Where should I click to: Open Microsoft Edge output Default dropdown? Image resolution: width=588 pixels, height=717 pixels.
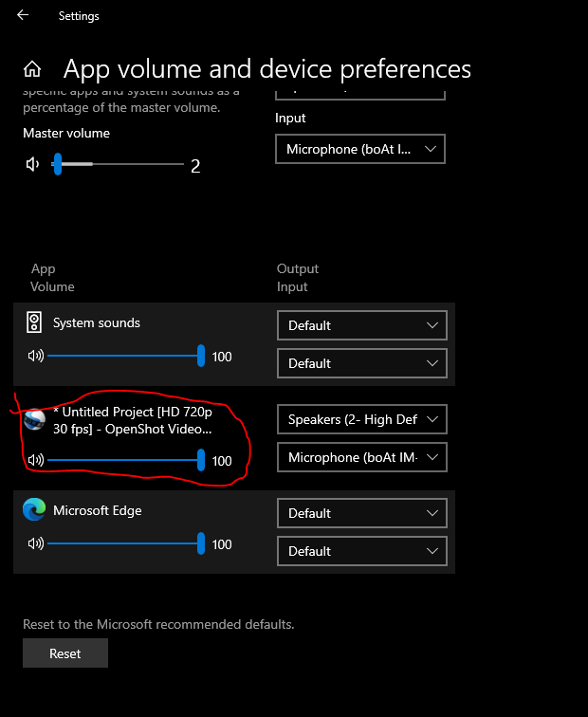pyautogui.click(x=362, y=513)
